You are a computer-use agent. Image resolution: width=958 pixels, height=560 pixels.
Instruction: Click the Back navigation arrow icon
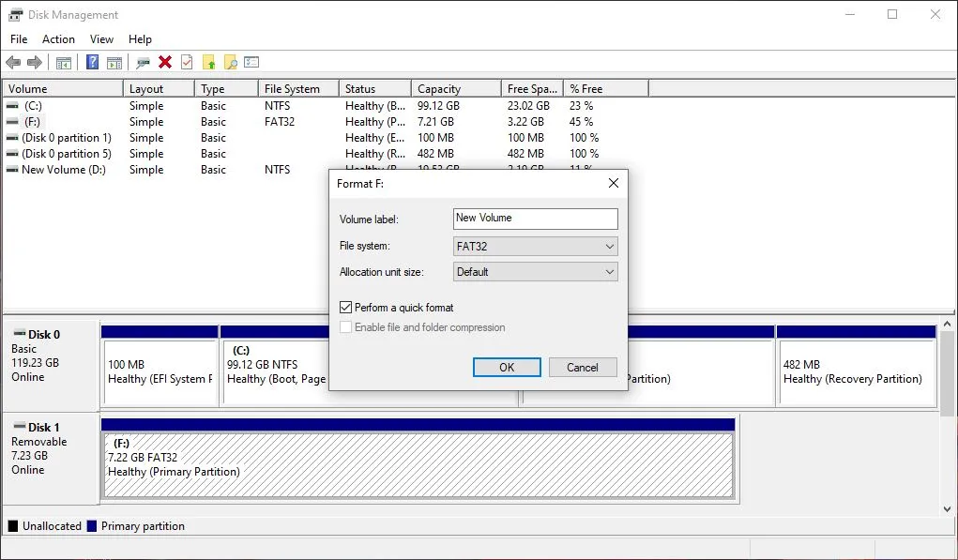click(x=13, y=62)
